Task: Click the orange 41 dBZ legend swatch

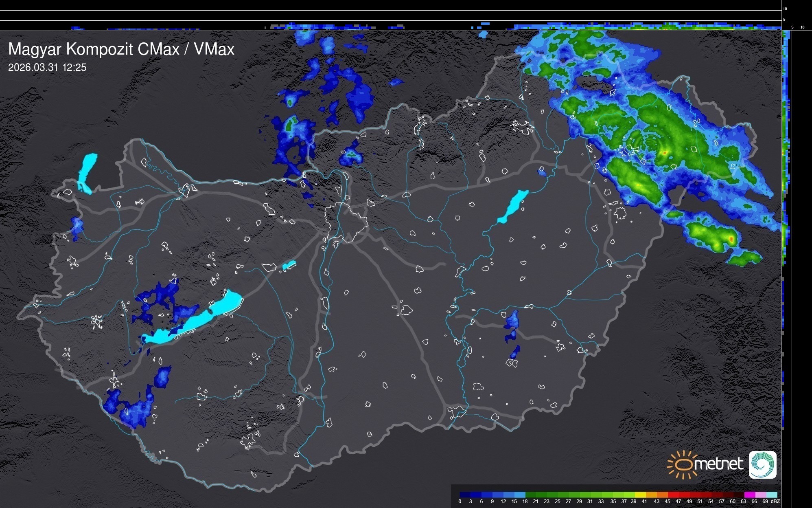Action: coord(651,495)
